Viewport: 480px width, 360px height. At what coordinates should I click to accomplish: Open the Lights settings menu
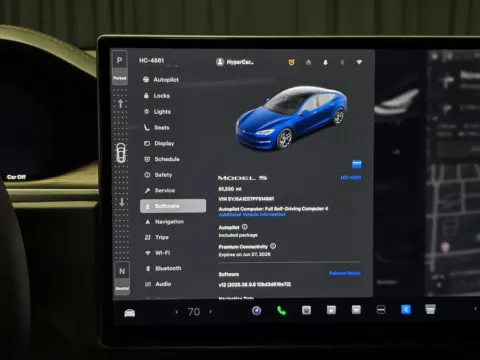(x=157, y=112)
